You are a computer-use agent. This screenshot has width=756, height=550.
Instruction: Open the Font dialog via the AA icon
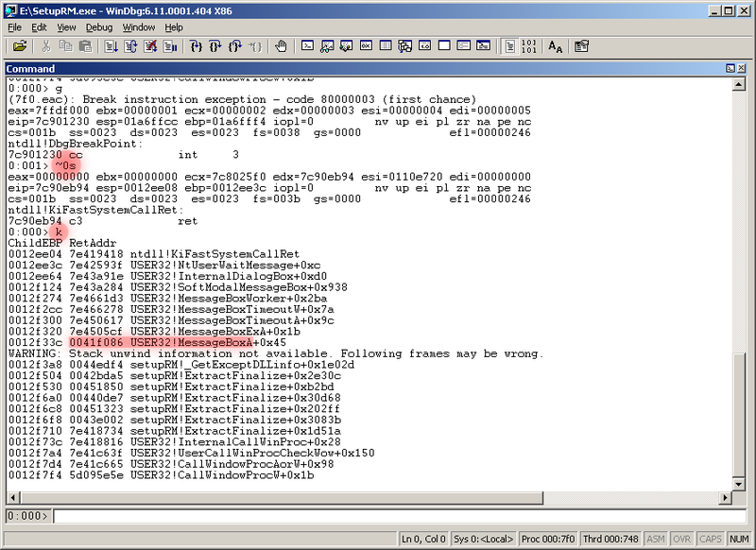click(x=556, y=46)
